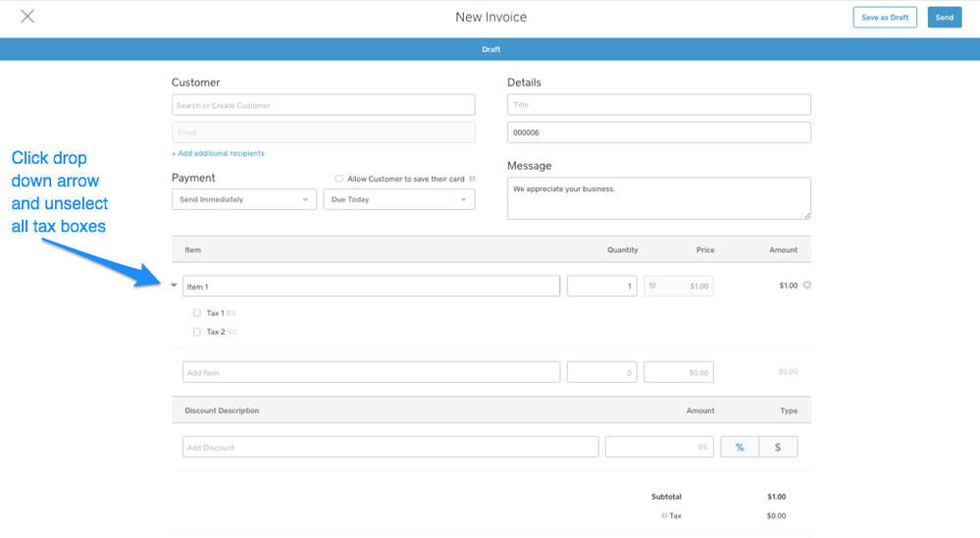Select the percent discount type
The width and height of the screenshot is (980, 538).
pos(740,447)
